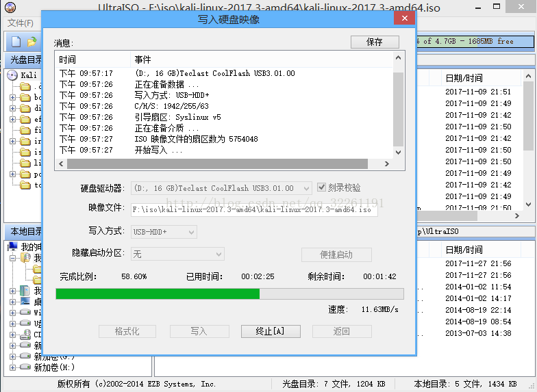Viewport: 537px width, 392px height.
Task: Open the 硬盘驱动器 drive dropdown
Action: (307, 188)
